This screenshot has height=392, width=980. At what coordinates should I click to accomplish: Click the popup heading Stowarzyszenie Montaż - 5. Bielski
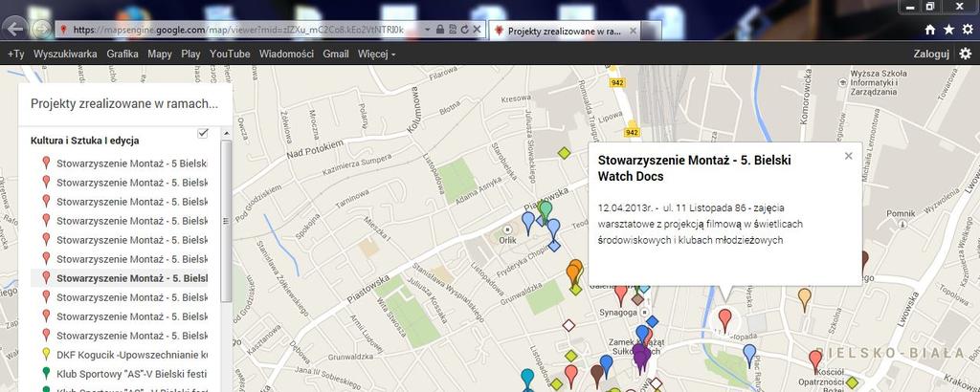[695, 168]
